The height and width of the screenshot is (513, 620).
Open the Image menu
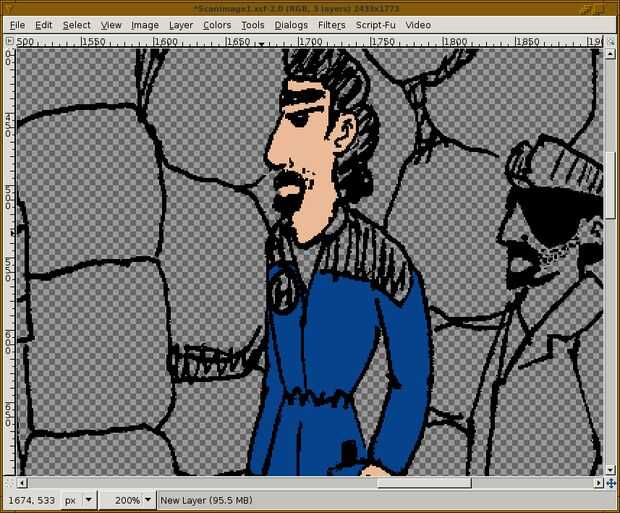145,25
